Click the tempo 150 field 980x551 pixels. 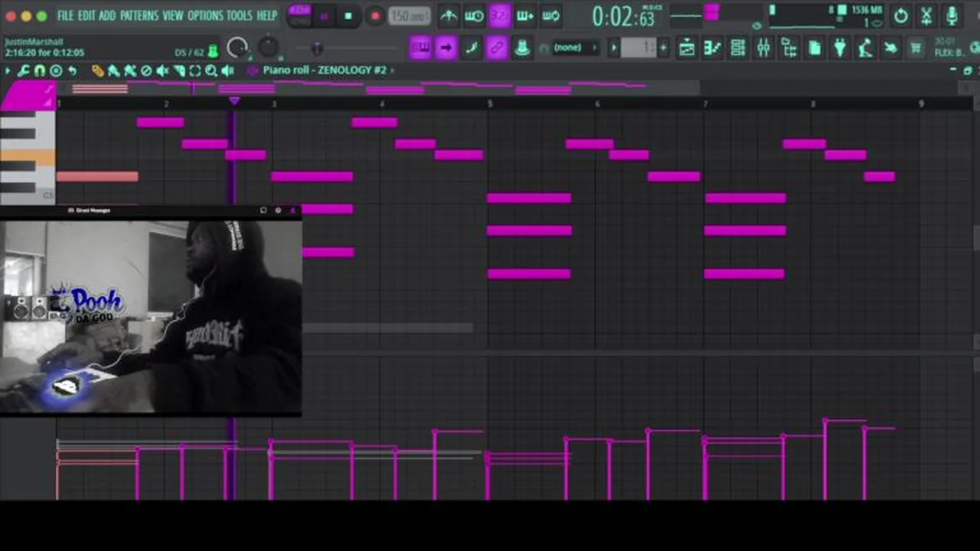409,15
